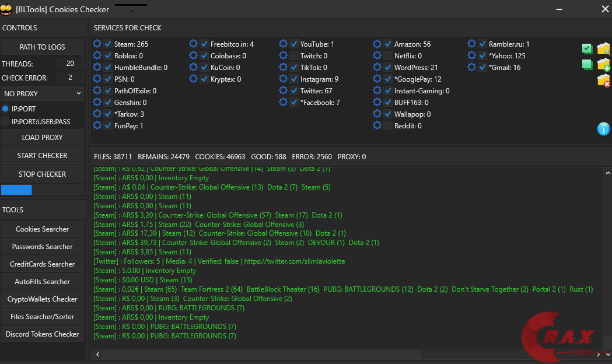Screen dimensions: 612x364
Task: Uncheck the Twitter service checkbox
Action: 294,90
